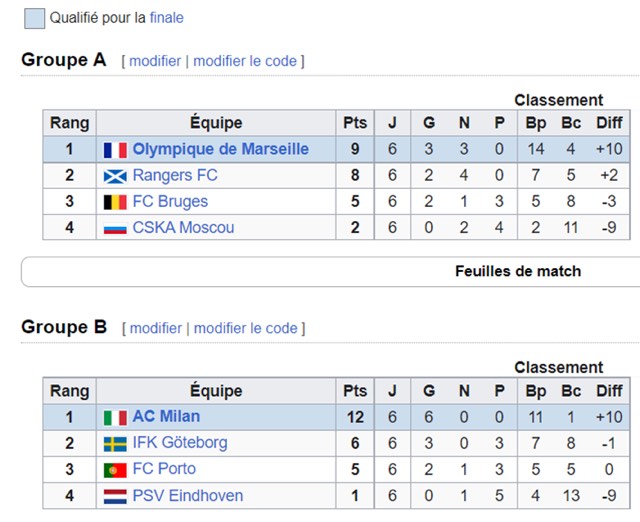Image resolution: width=640 pixels, height=522 pixels.
Task: Click the Italian flag beside AC Milan
Action: (115, 417)
